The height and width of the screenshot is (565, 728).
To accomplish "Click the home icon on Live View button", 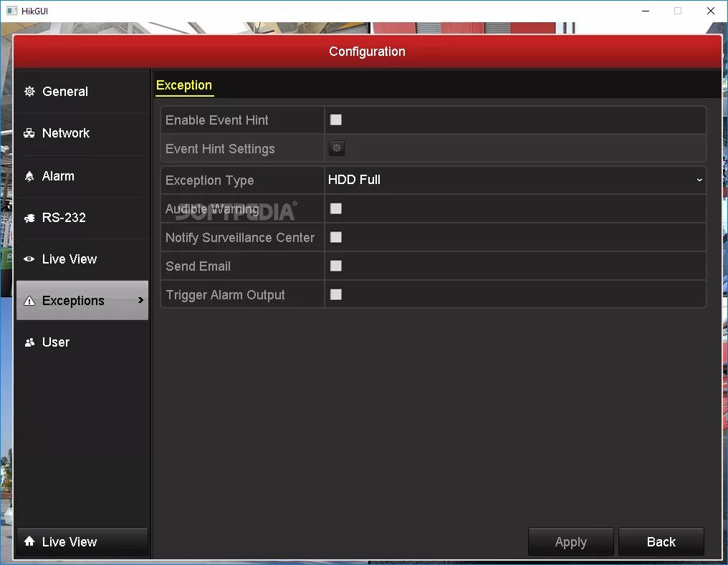I will click(29, 541).
